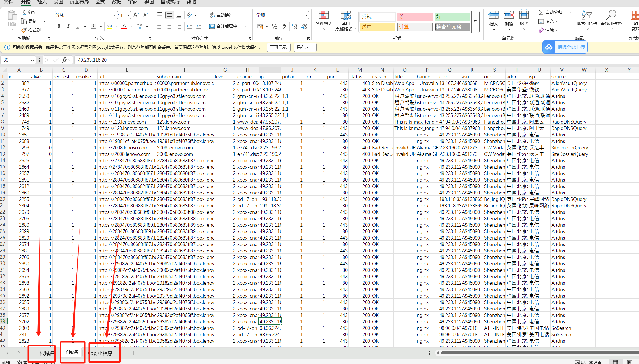
Task: Click the Increase Decimal icon
Action: pos(295,26)
